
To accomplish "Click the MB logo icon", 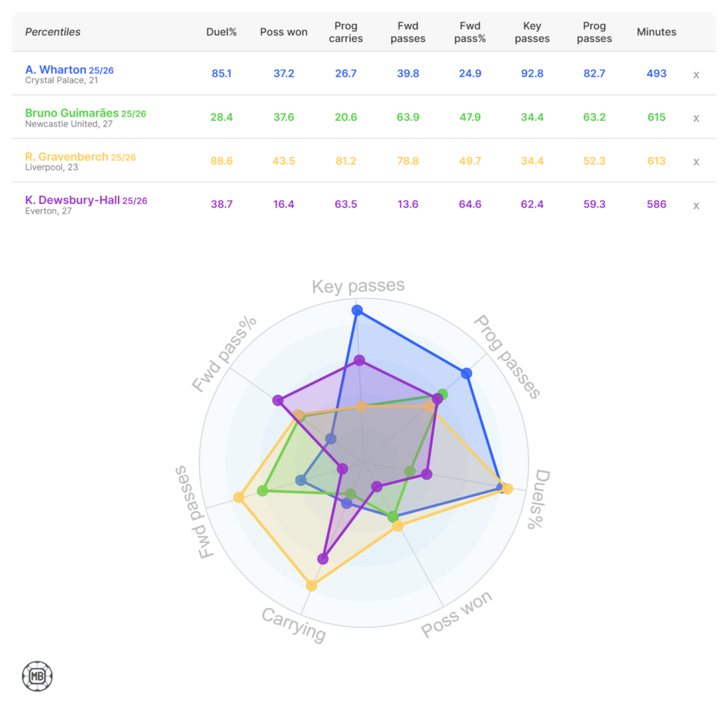I will tap(37, 676).
